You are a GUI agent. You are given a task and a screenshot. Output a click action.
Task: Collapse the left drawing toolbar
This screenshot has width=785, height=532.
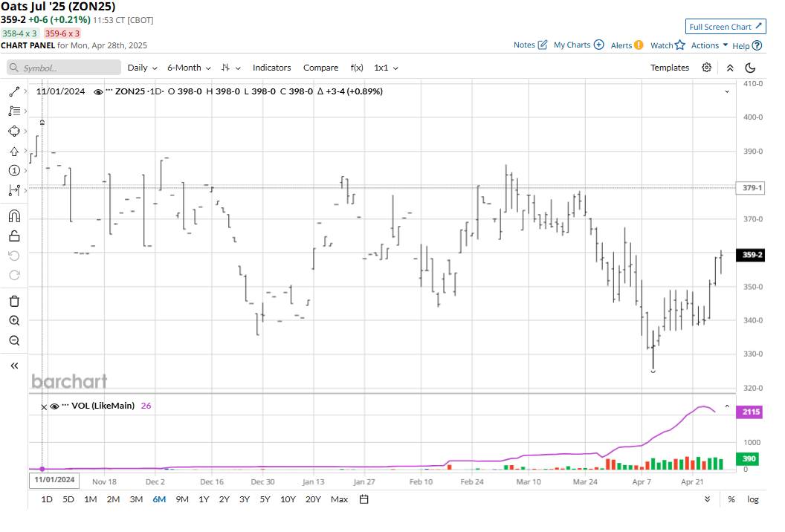click(14, 366)
